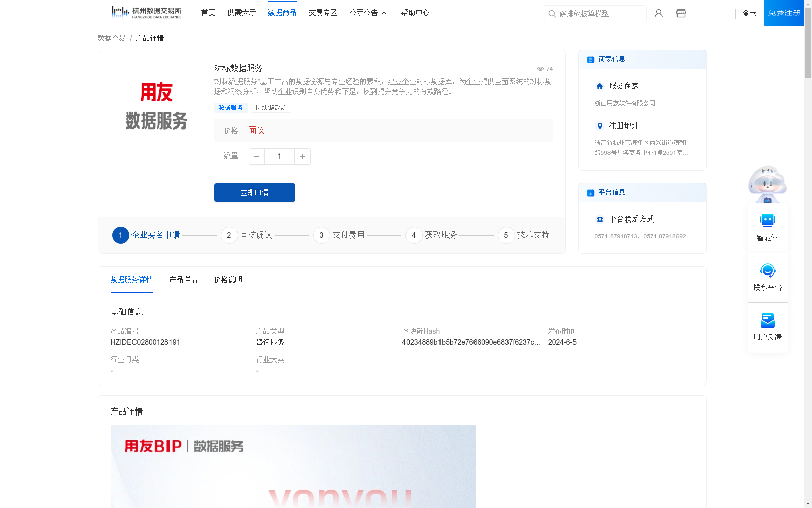Expand the 公示公告 dropdown menu
Image resolution: width=812 pixels, height=508 pixels.
(368, 13)
